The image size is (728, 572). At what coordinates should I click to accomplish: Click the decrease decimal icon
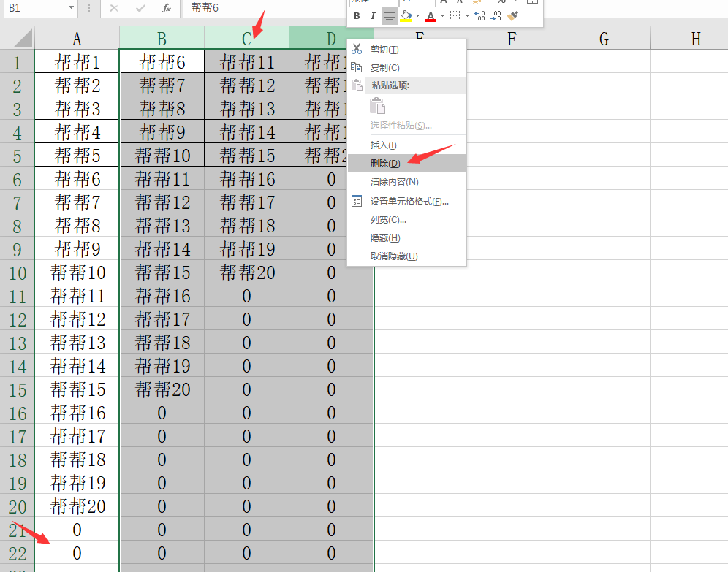pos(496,16)
